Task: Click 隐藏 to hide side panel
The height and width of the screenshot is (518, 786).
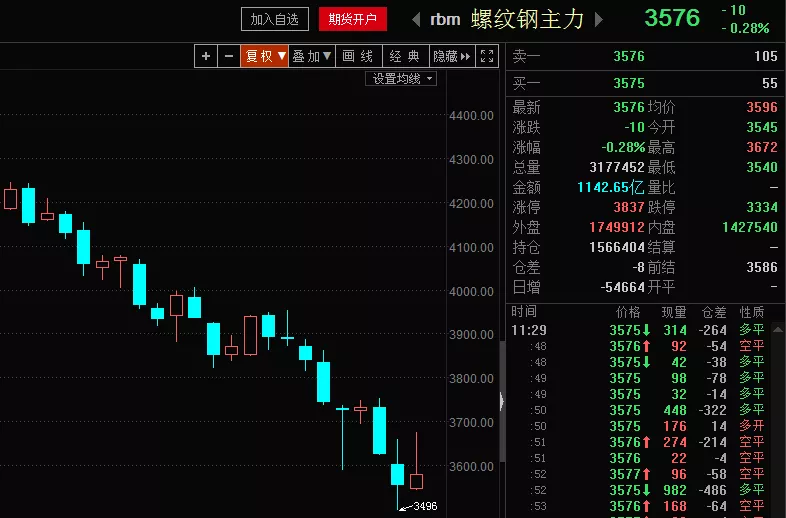Action: click(452, 56)
